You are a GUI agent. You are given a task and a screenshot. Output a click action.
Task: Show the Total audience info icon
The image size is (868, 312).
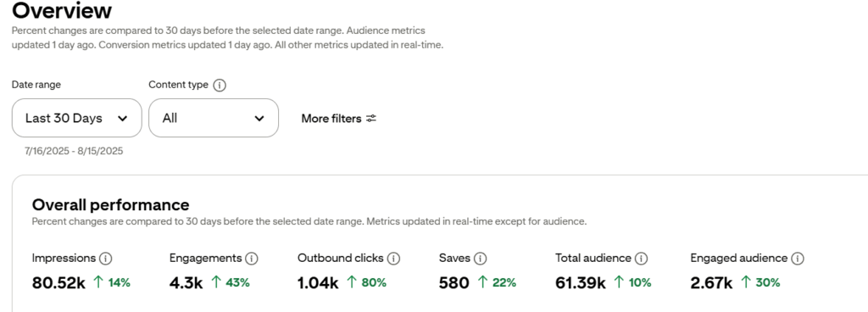[641, 259]
